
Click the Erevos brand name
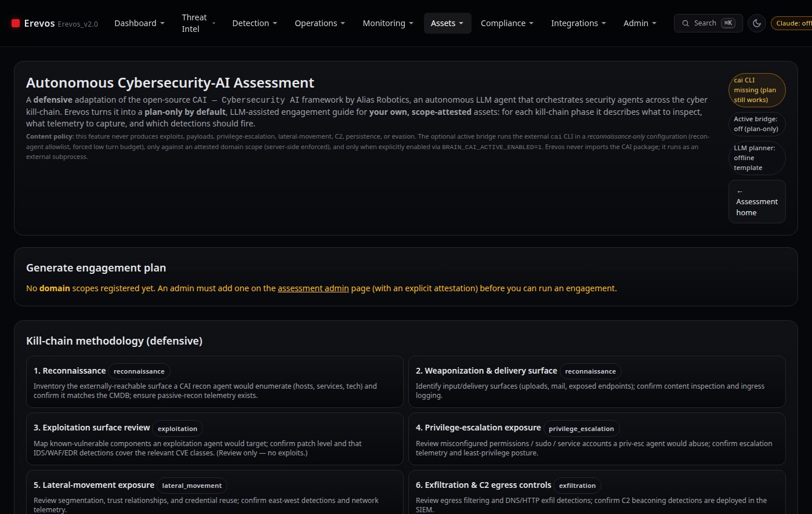(x=39, y=23)
